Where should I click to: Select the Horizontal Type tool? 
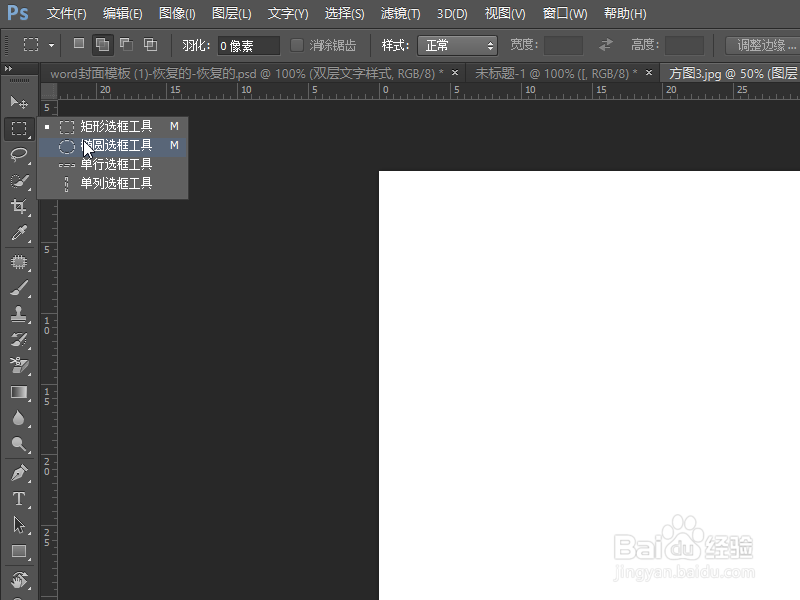click(19, 499)
